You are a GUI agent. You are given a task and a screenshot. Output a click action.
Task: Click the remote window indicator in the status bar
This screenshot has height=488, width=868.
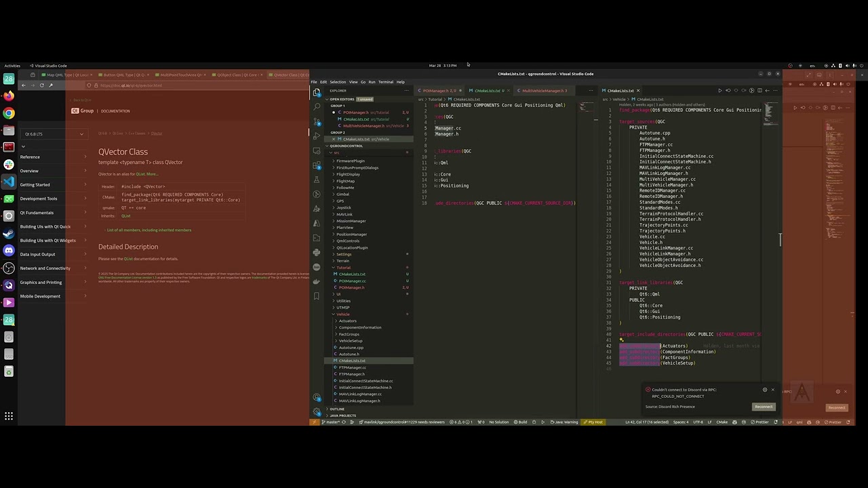tap(313, 422)
